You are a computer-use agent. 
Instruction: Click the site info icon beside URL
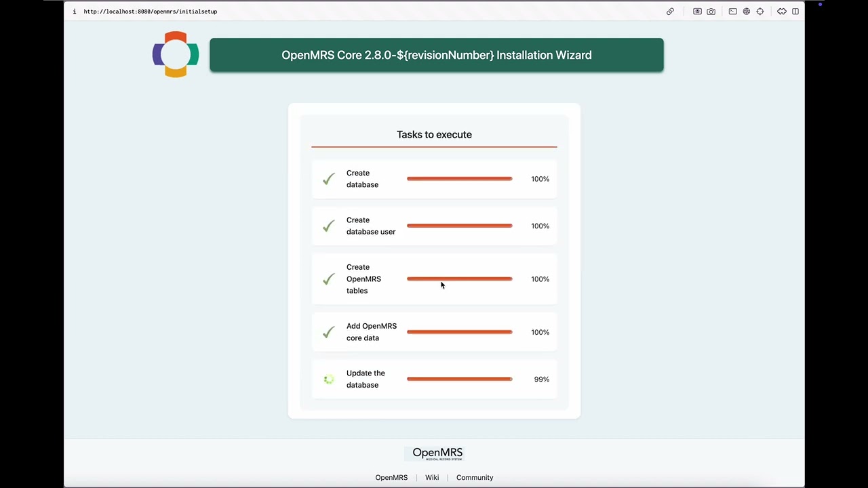point(75,12)
